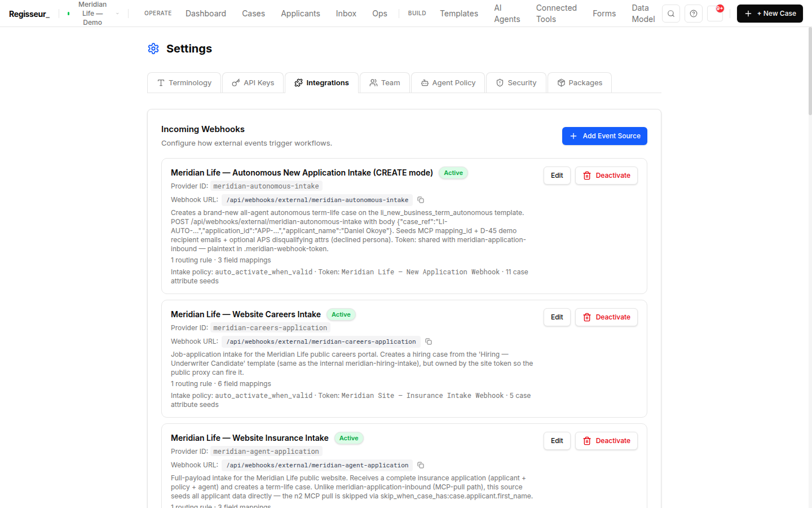The image size is (812, 508).
Task: Go to the Agent Policy tab
Action: pos(448,82)
